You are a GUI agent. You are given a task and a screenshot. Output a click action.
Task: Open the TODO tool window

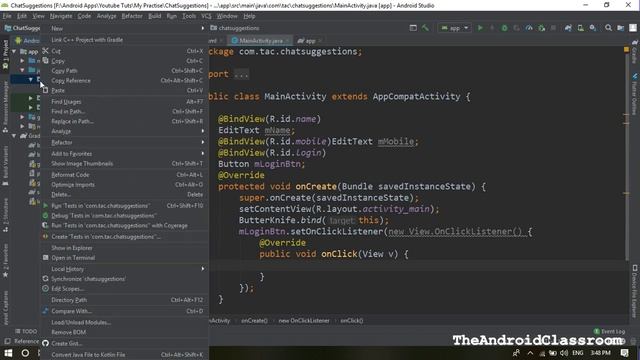point(26,331)
